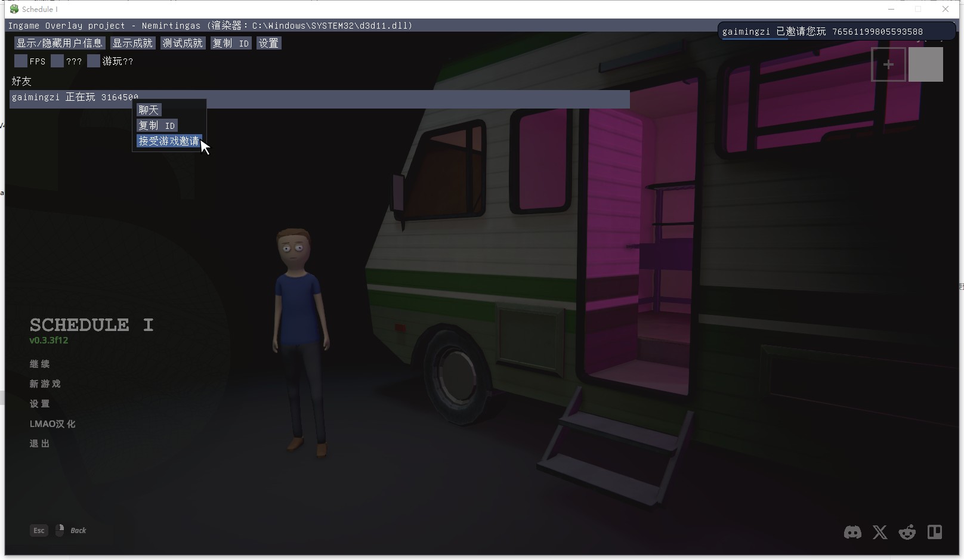The image size is (964, 560).
Task: Click top toolbar 复制 ID button
Action: tap(231, 43)
